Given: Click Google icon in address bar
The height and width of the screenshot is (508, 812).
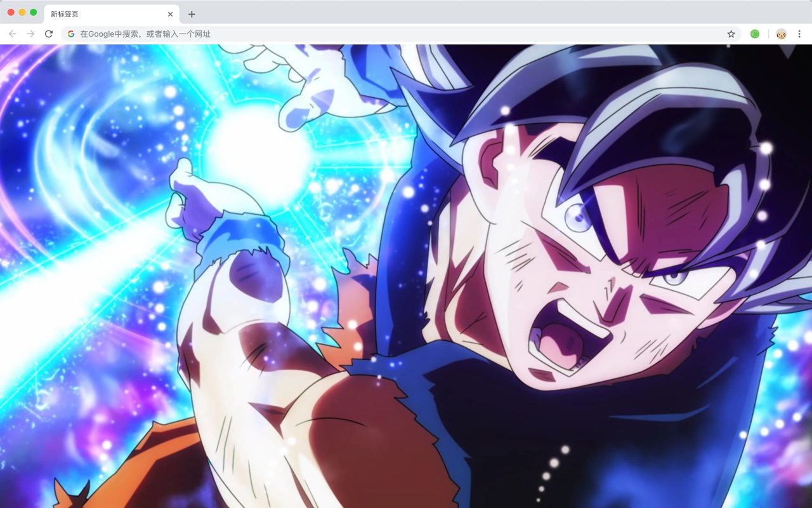Looking at the screenshot, I should tap(71, 34).
